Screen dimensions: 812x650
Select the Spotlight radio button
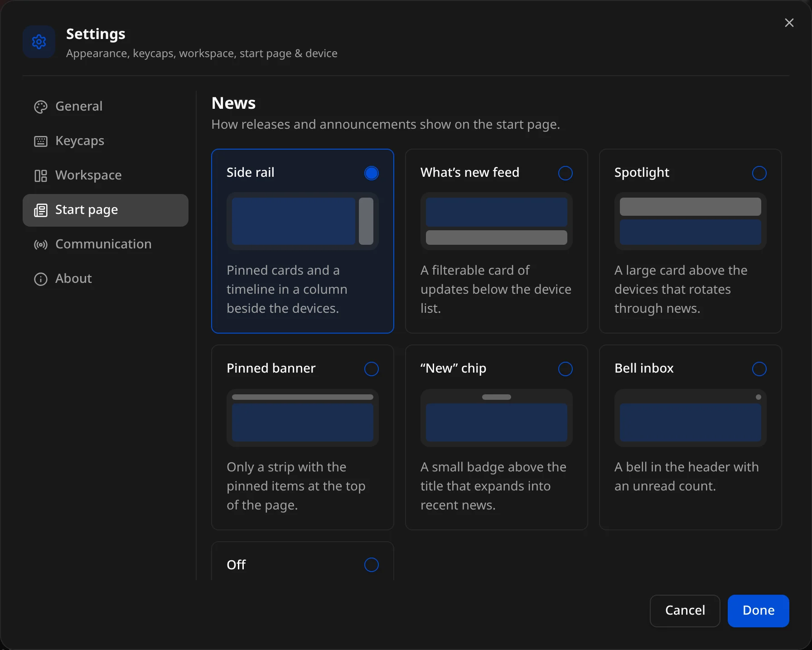click(759, 173)
